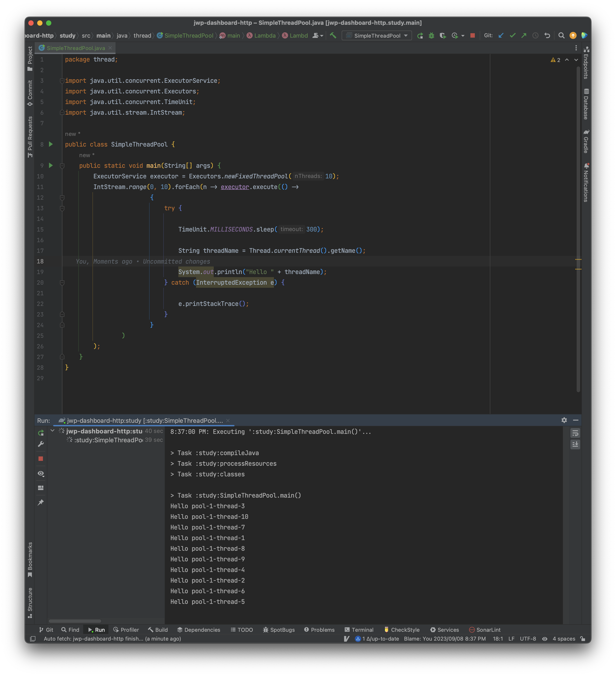Click the Git commit checkmark icon
This screenshot has height=676, width=616.
pos(512,36)
